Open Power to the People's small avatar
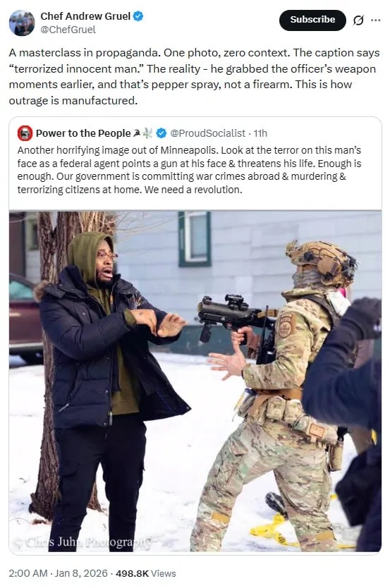390x588 pixels. [x=25, y=133]
